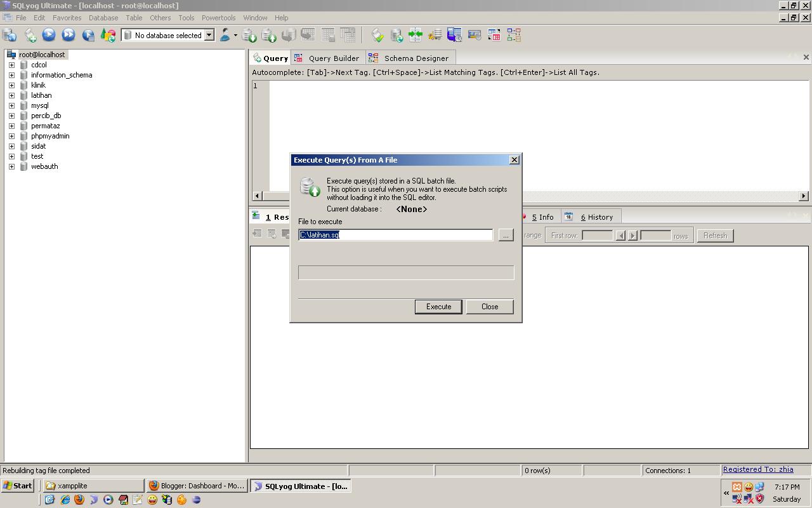This screenshot has width=812, height=508.
Task: Open the No database selected dropdown
Action: [209, 36]
